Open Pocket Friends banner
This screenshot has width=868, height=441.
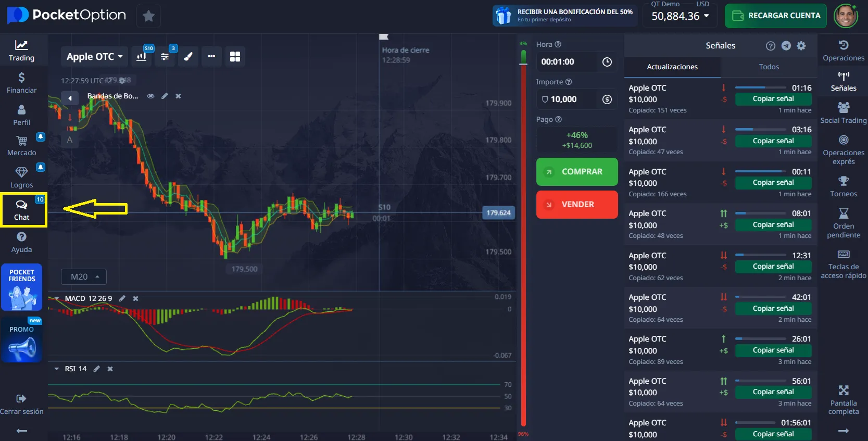[x=21, y=287]
